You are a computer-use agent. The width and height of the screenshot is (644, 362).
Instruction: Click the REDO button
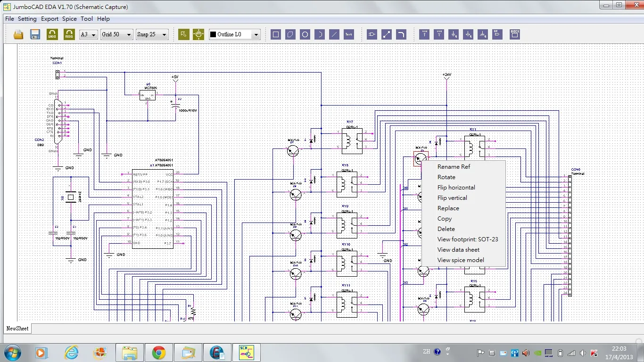click(x=69, y=34)
